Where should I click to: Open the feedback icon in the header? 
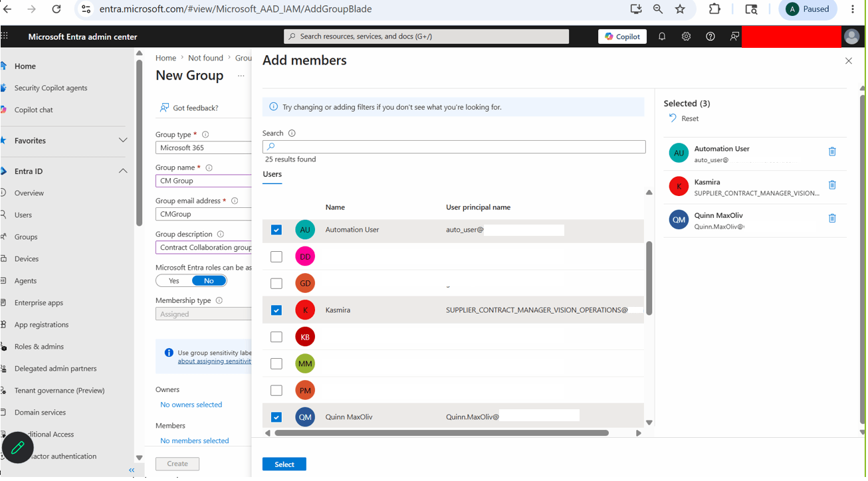click(734, 37)
